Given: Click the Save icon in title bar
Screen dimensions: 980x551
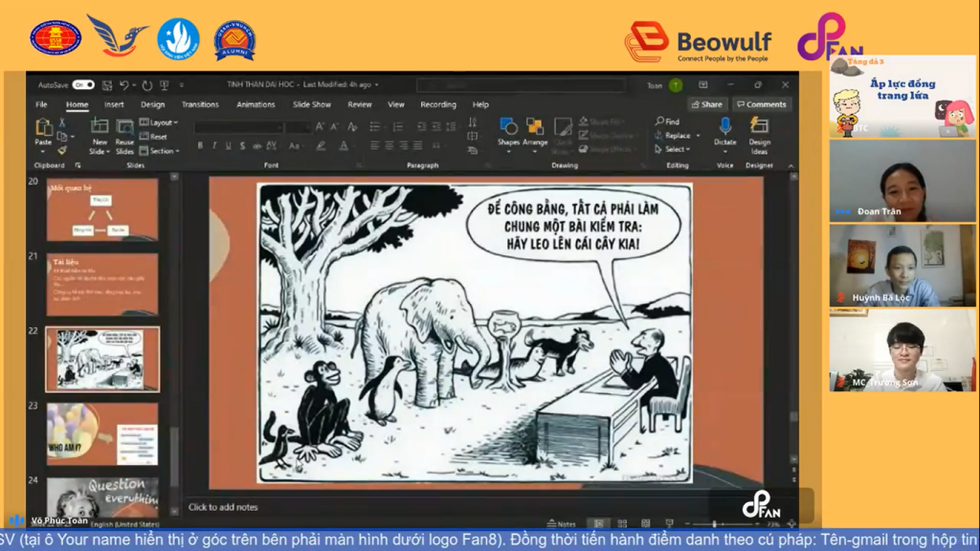Looking at the screenshot, I should (x=107, y=85).
